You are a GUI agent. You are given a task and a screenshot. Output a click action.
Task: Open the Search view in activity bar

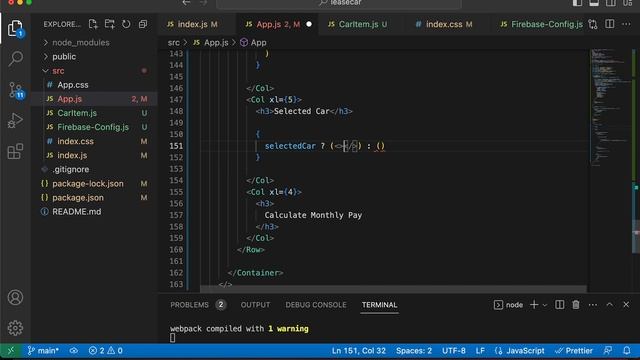(15, 58)
